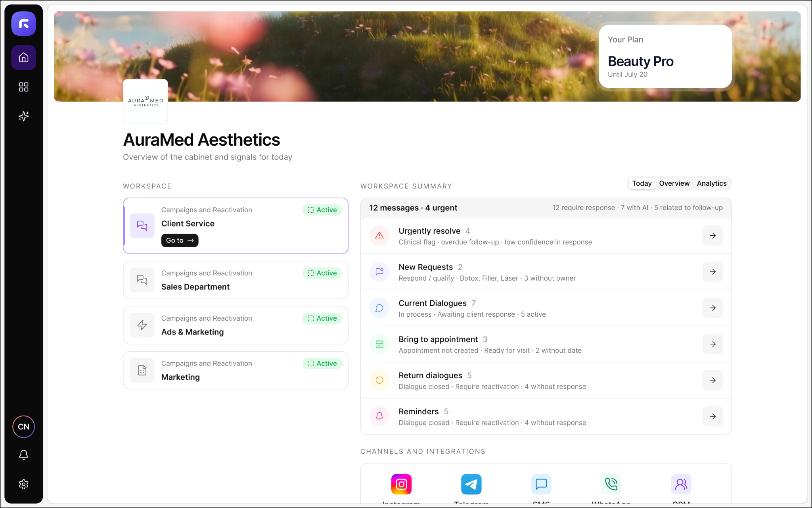Open the WhatsApp phone channel icon
Viewport: 812px width, 508px height.
611,484
